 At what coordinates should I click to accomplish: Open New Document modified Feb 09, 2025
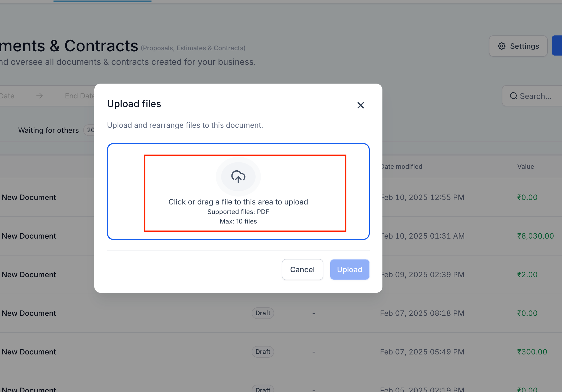[29, 275]
